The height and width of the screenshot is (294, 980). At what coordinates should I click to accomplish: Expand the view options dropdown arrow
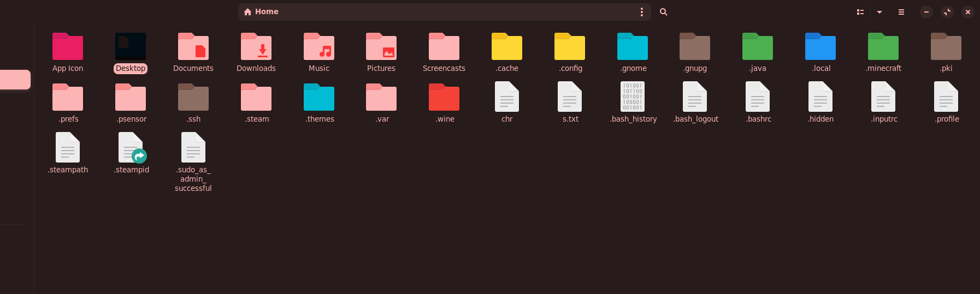pos(879,12)
